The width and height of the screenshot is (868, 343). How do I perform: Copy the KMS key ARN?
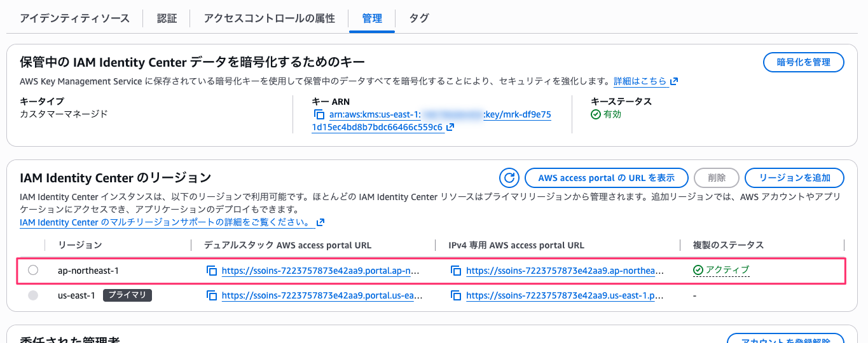tap(319, 115)
